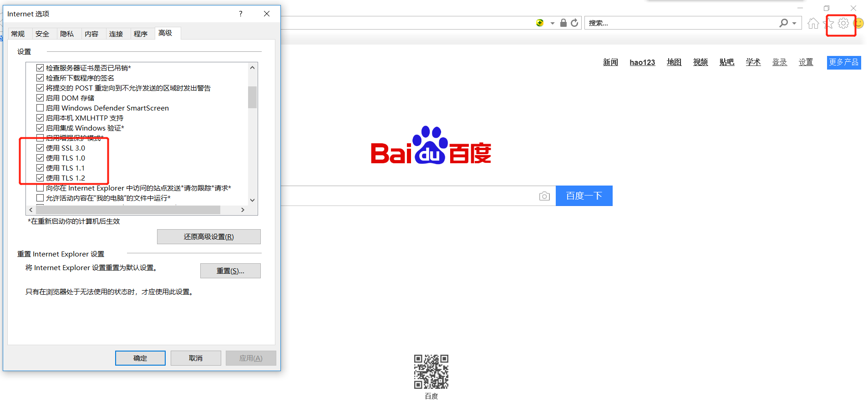Click 还原高级设置(R) button
Image resolution: width=868 pixels, height=412 pixels.
click(x=209, y=236)
